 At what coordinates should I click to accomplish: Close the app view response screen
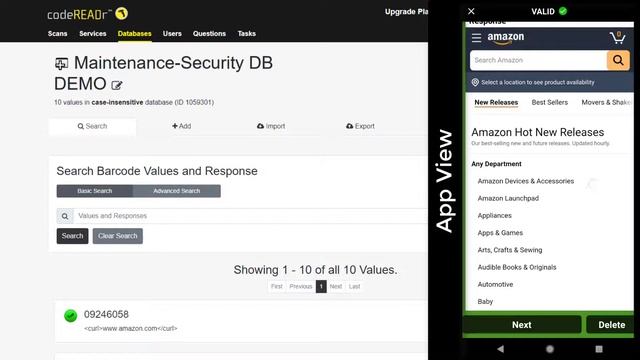pos(471,11)
